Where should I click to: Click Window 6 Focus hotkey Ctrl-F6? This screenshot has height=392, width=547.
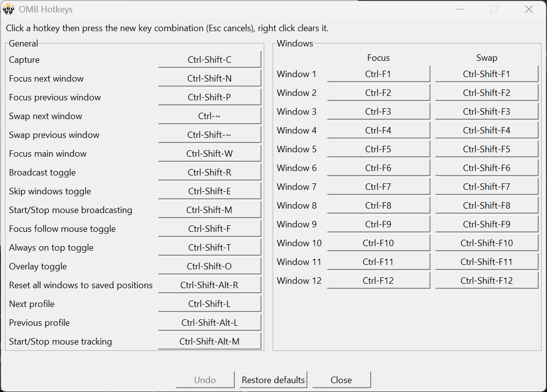point(379,168)
